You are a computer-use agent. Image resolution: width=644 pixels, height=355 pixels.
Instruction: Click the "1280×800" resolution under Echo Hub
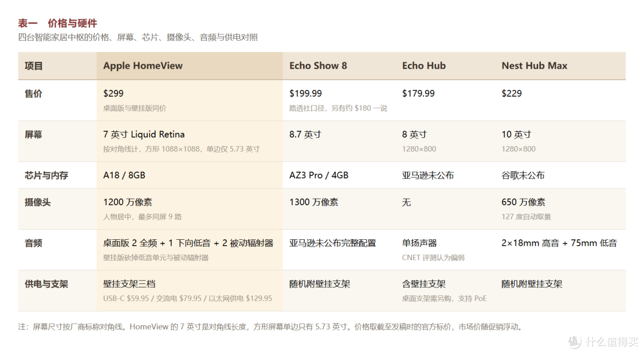(x=419, y=149)
